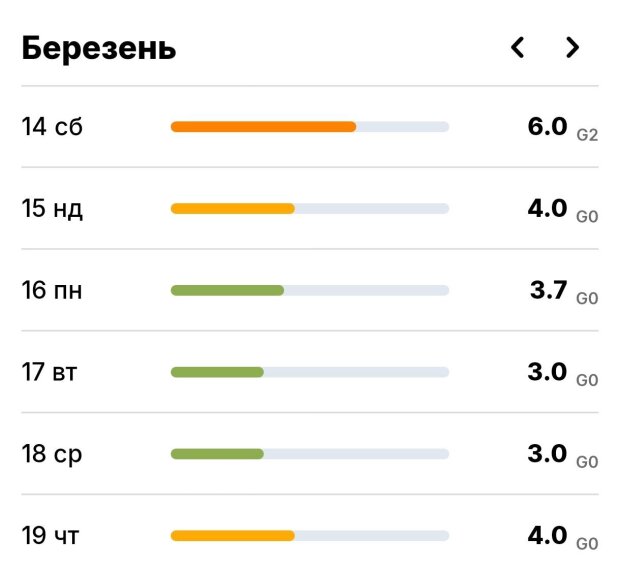The image size is (620, 568).
Task: Click the yellow bar for 15 нд
Action: (x=232, y=209)
